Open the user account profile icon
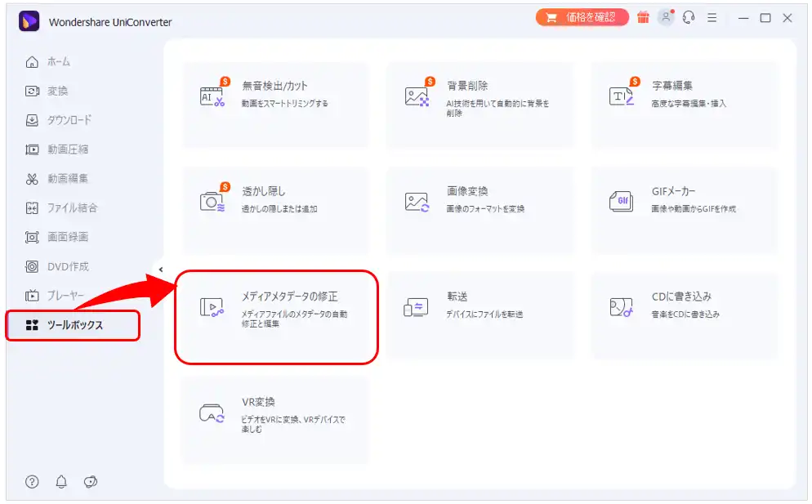The image size is (812, 504). 666,18
